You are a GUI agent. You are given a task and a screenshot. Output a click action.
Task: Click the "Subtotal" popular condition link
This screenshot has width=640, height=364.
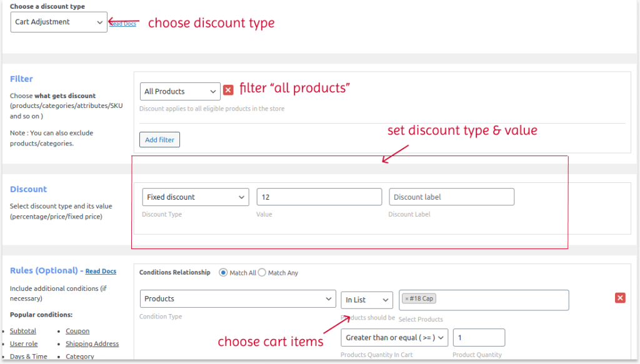click(x=22, y=331)
